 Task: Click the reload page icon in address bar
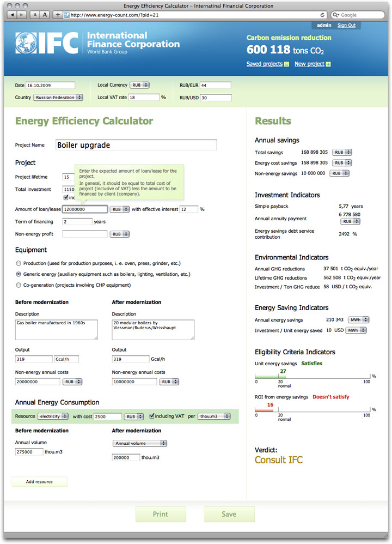coord(323,15)
